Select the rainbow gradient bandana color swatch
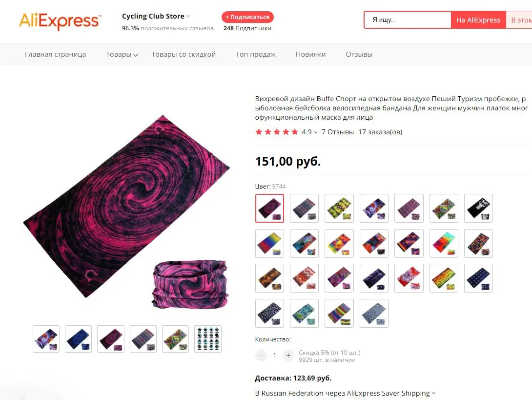Viewport: 532px width, 400px height. (269, 243)
